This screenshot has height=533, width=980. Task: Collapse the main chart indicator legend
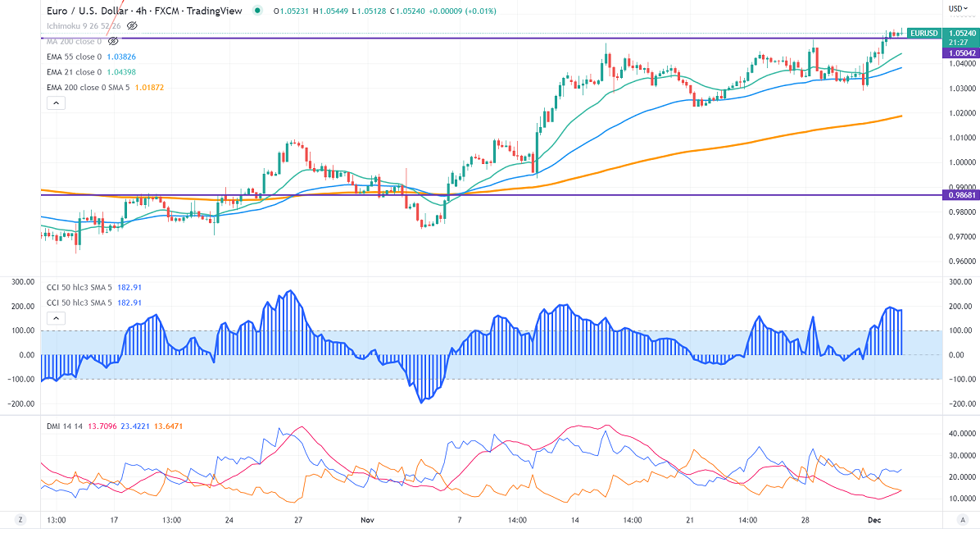56,103
